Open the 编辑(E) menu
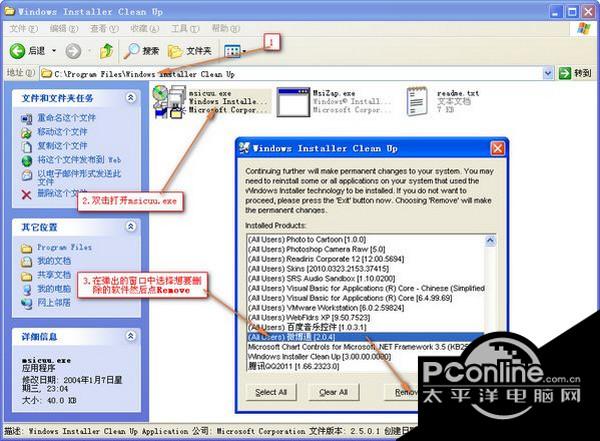Image resolution: width=600 pixels, height=441 pixels. (64, 29)
